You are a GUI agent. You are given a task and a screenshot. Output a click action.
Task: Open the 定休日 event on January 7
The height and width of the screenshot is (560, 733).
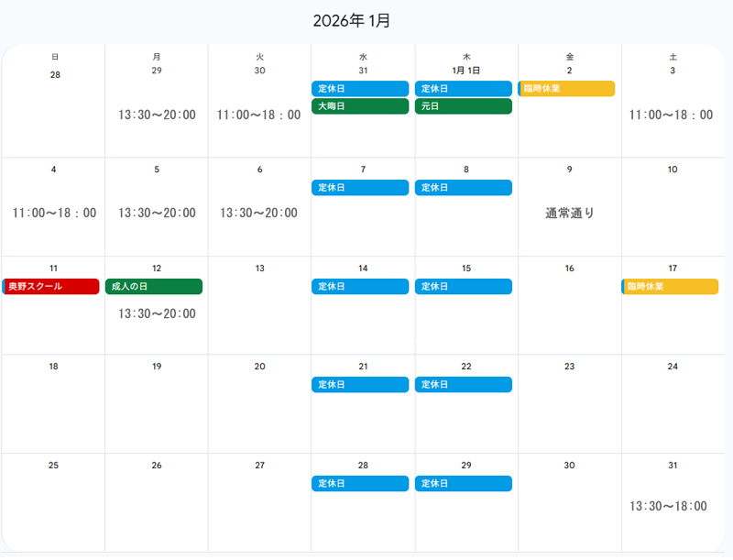pos(360,188)
